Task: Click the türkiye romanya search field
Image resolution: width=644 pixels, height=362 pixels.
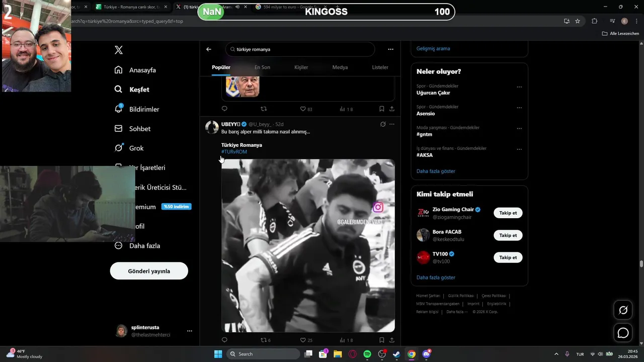Action: click(x=300, y=49)
